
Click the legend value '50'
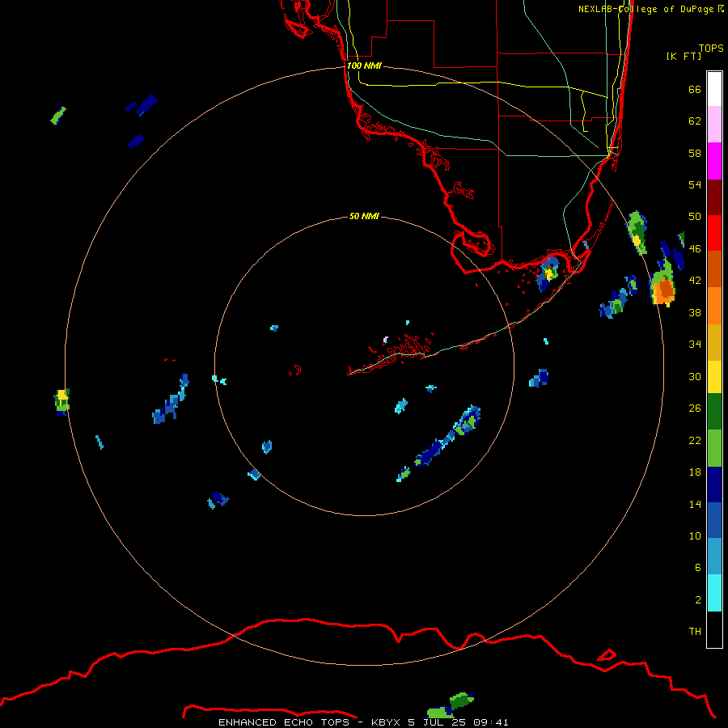pyautogui.click(x=695, y=216)
